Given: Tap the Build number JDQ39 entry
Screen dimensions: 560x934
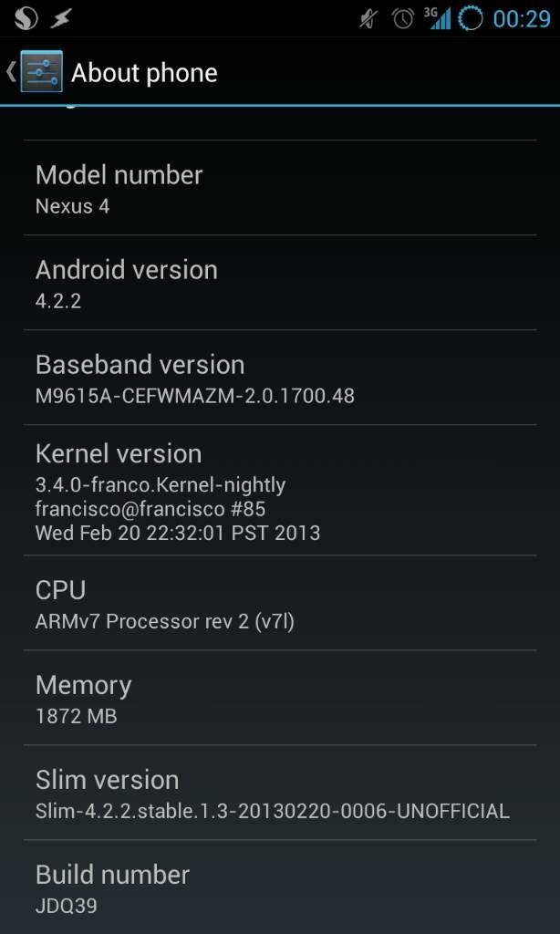Looking at the screenshot, I should (280, 887).
